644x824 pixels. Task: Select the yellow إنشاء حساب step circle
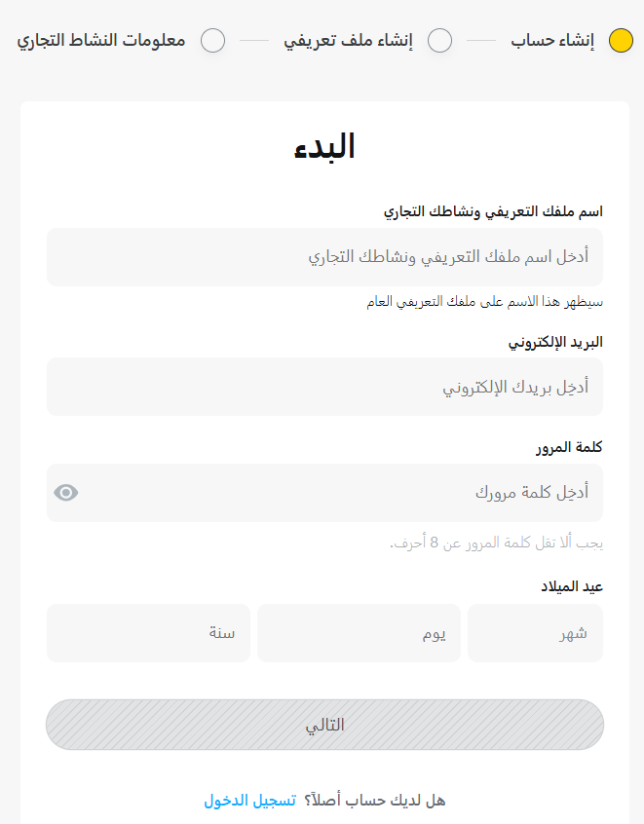[x=621, y=41]
